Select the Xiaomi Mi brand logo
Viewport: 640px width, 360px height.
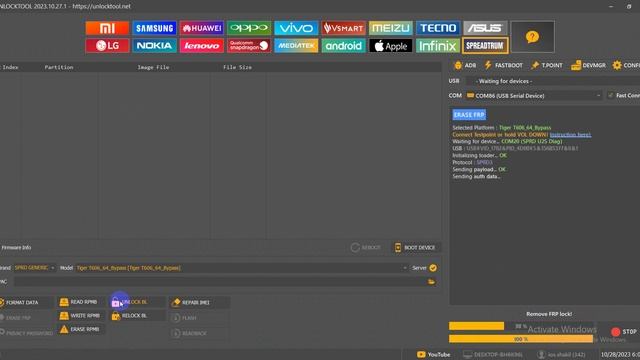[x=107, y=28]
